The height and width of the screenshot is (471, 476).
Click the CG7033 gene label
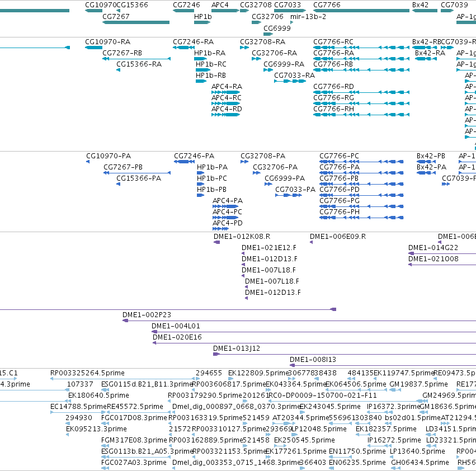(x=288, y=5)
